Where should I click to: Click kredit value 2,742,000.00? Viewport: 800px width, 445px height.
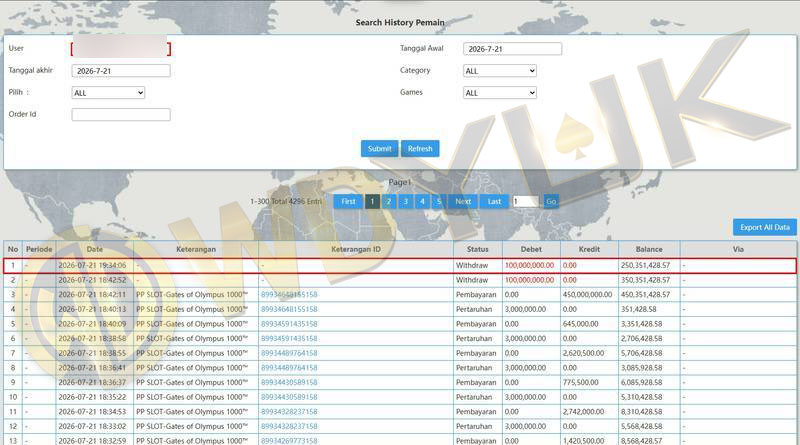(583, 412)
